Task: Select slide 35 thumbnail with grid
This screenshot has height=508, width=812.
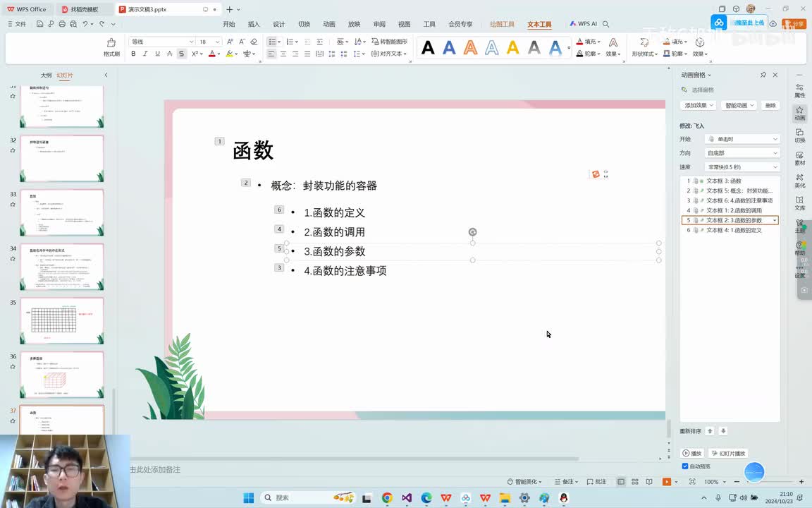Action: [61, 321]
